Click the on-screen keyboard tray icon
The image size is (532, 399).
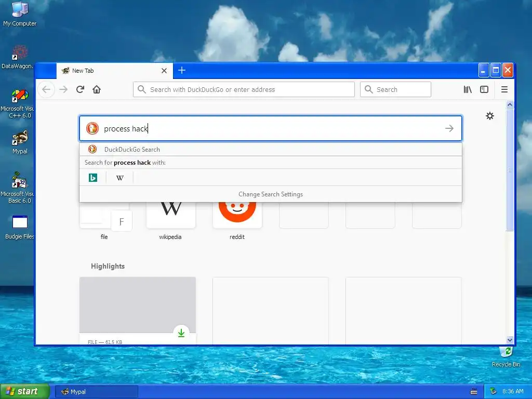(x=474, y=392)
